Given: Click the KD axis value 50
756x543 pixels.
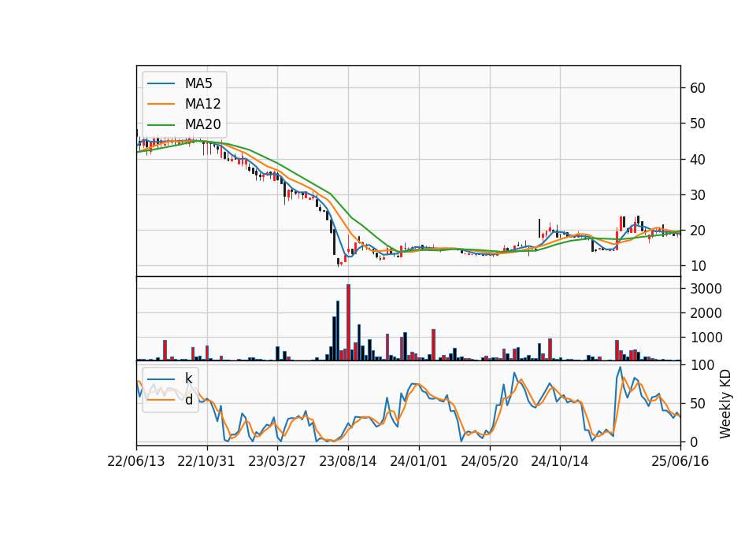Looking at the screenshot, I should (698, 404).
